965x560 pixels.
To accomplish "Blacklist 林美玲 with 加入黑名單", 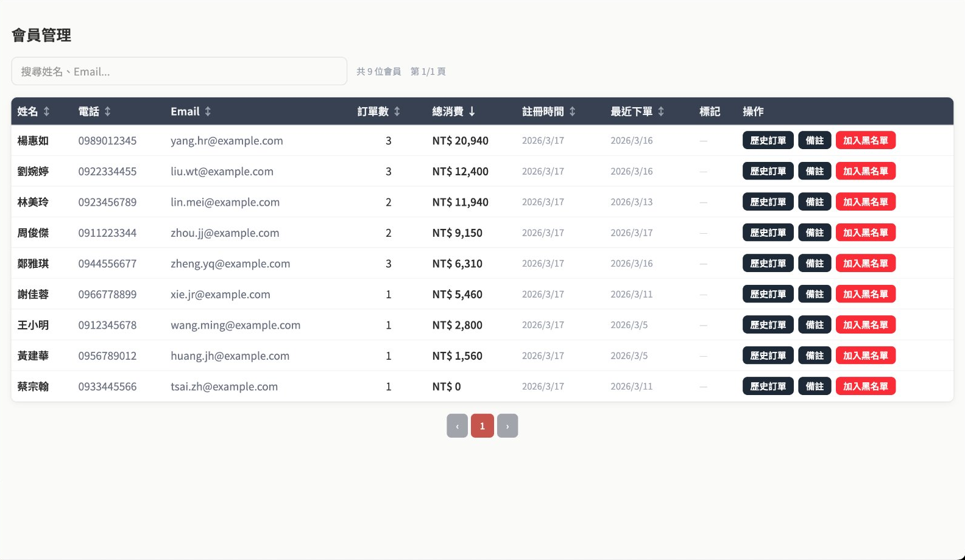I will tap(865, 202).
